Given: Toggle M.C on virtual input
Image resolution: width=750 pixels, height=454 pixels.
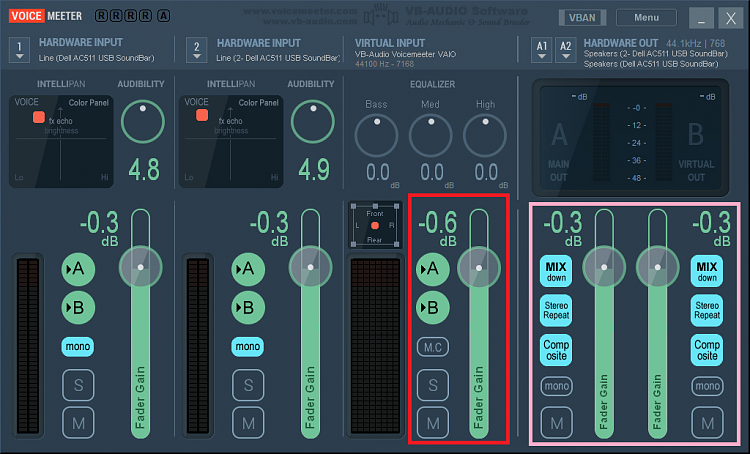Looking at the screenshot, I should pyautogui.click(x=432, y=347).
